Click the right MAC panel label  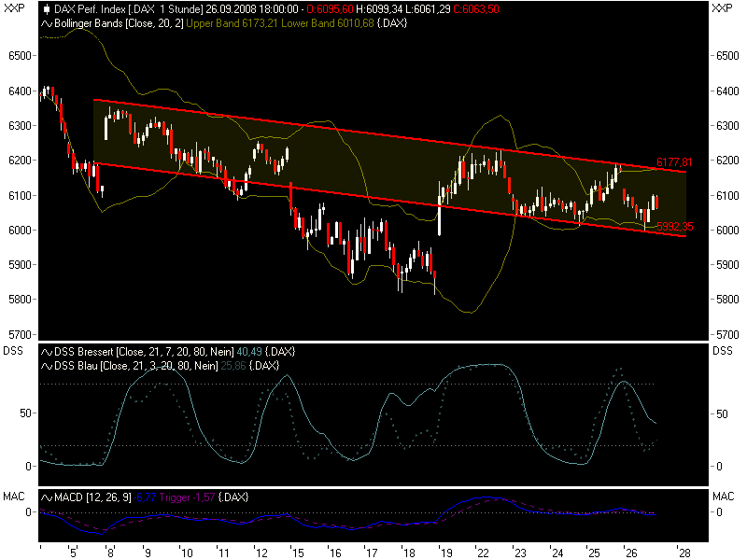pos(724,497)
